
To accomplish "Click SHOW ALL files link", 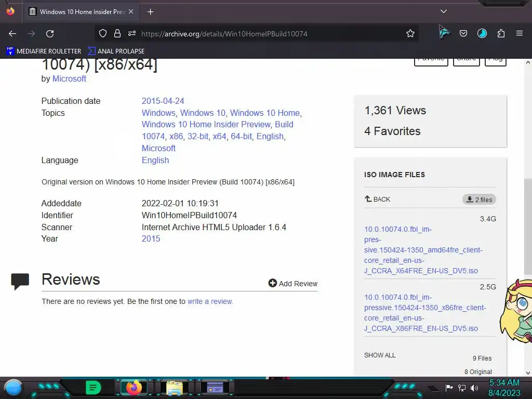I will coord(380,355).
